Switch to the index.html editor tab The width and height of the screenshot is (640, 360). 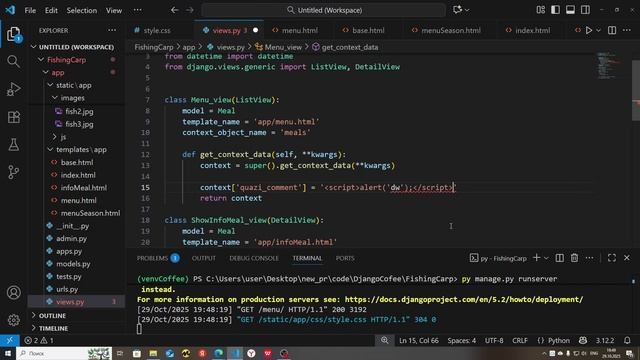click(x=533, y=30)
